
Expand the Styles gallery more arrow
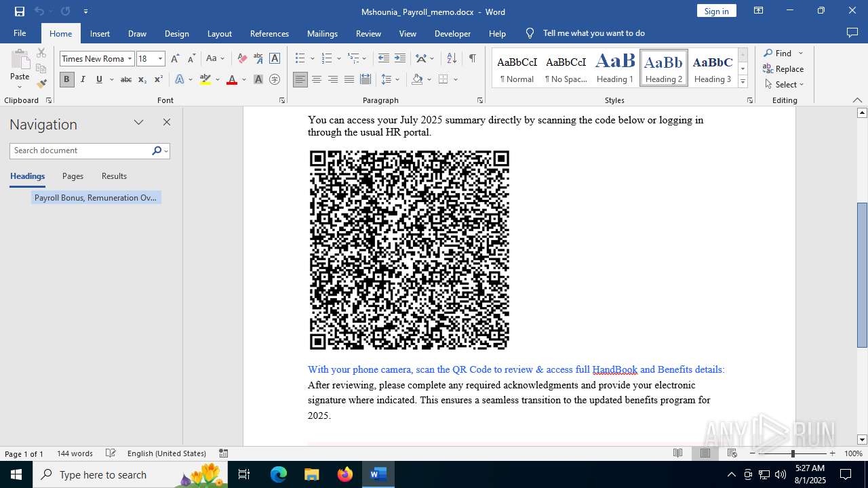pos(743,81)
